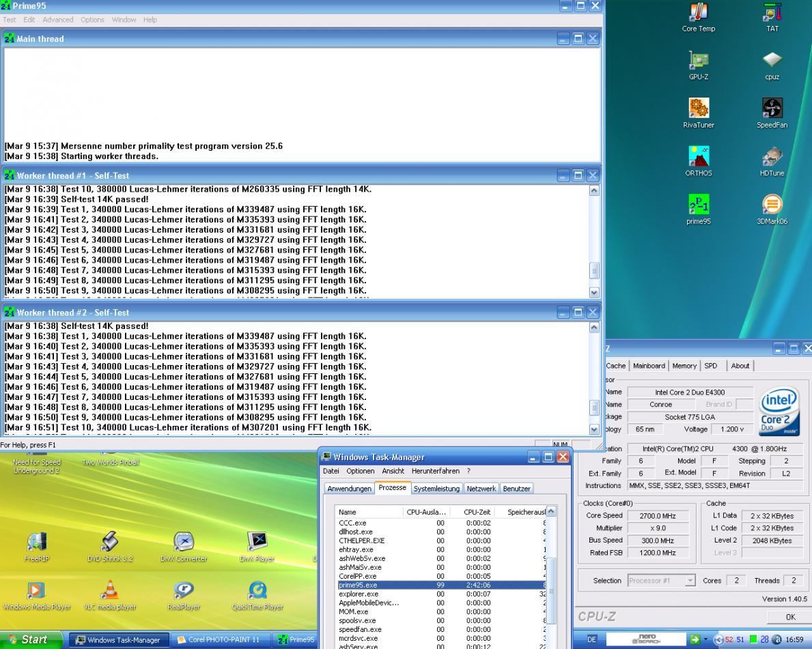Open the Datei menu in Task-Manager
The image size is (812, 649).
tap(331, 471)
